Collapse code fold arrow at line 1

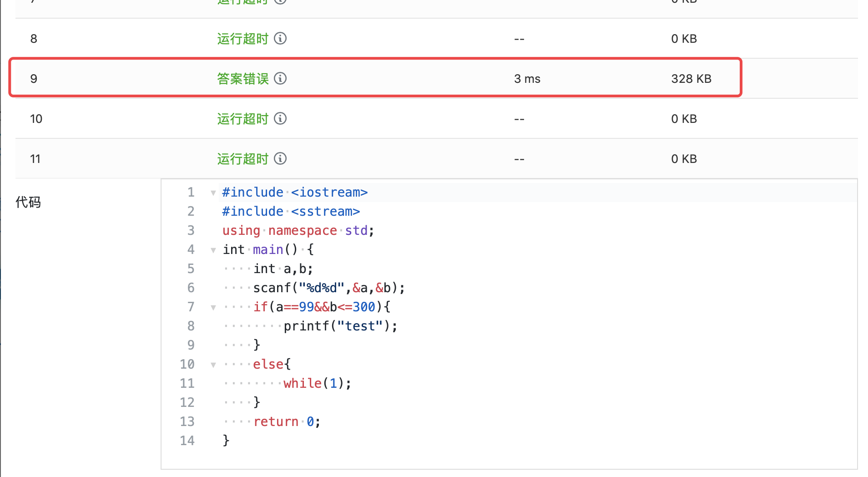point(213,193)
